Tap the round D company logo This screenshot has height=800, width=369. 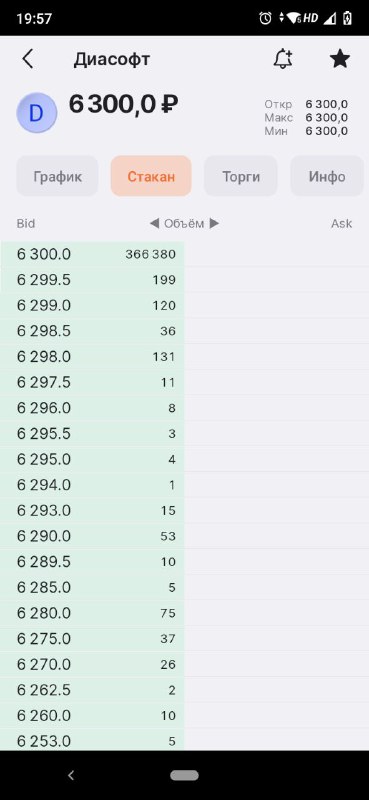tap(37, 113)
